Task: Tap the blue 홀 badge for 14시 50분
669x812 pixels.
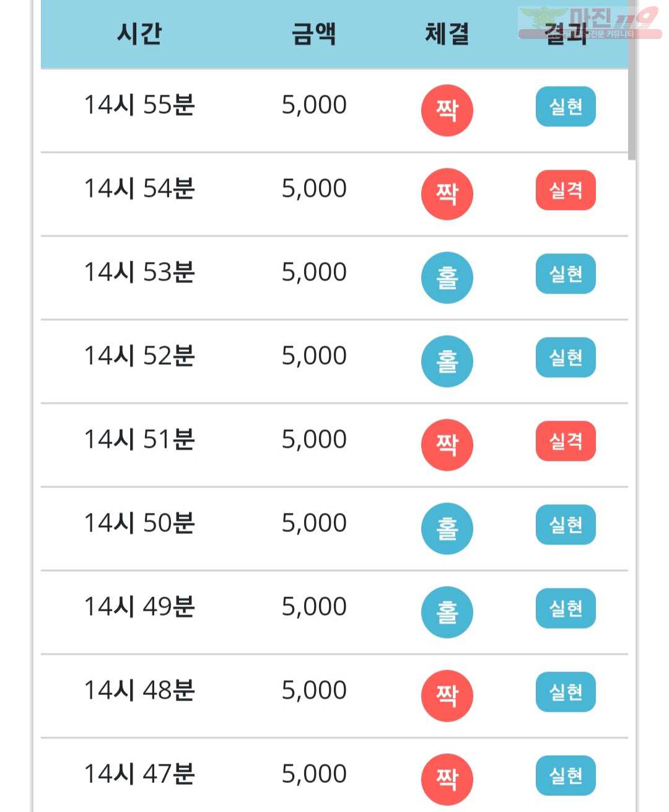Action: pyautogui.click(x=447, y=528)
